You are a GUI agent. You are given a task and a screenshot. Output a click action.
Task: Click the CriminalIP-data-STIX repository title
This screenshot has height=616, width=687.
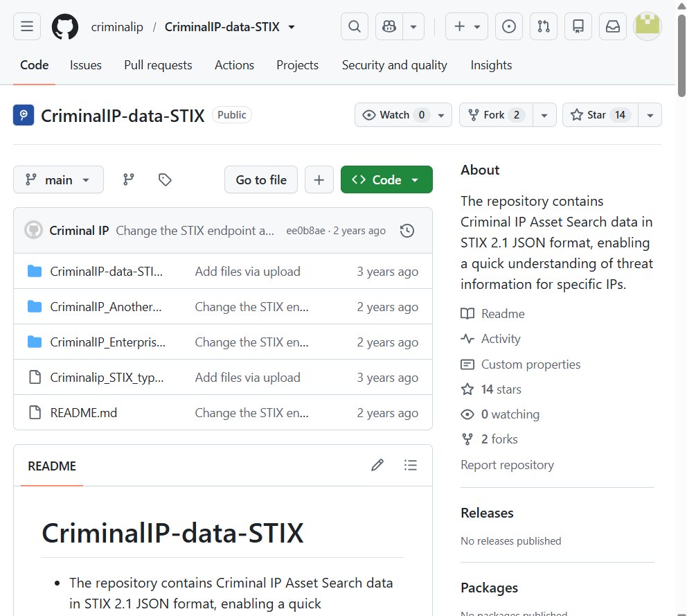click(123, 116)
